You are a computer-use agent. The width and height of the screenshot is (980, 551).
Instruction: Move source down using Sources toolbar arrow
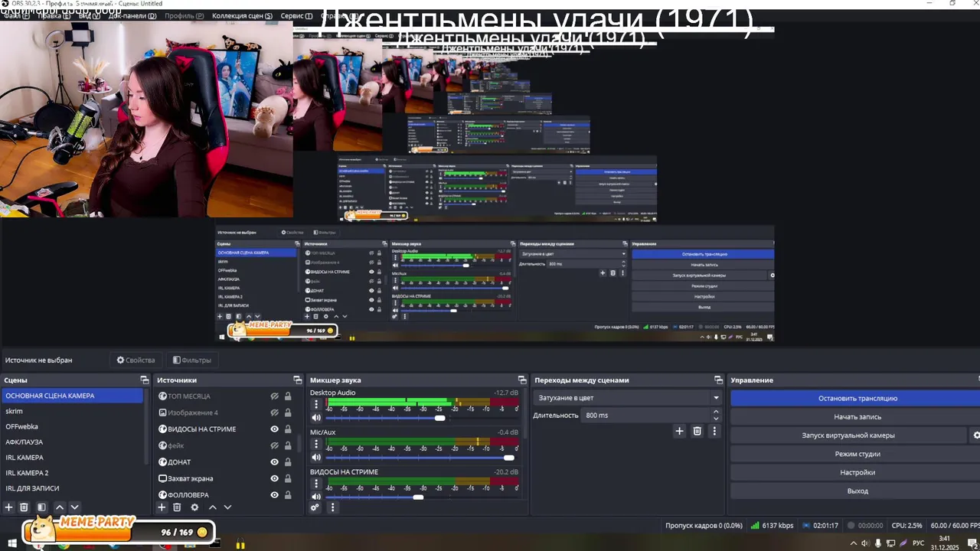(227, 507)
